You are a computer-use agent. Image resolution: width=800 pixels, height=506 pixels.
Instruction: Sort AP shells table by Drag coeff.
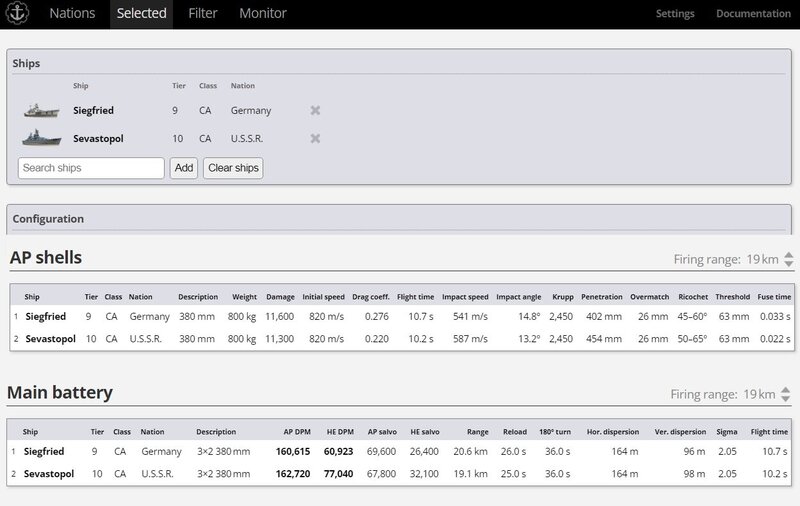[x=371, y=297]
